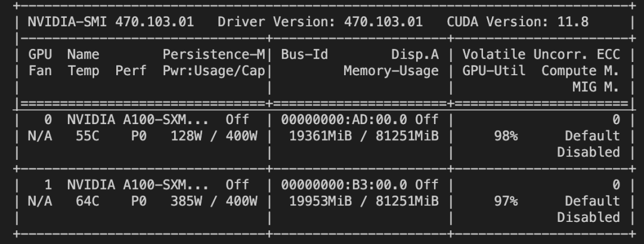Click the NVIDIA-SMI 470.103.01 text
The width and height of the screenshot is (644, 244).
pyautogui.click(x=110, y=22)
